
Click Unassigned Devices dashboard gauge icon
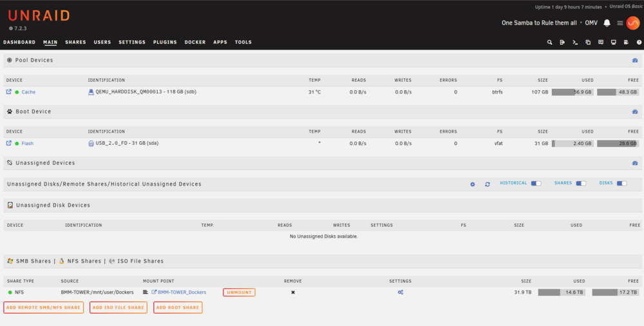(x=635, y=163)
